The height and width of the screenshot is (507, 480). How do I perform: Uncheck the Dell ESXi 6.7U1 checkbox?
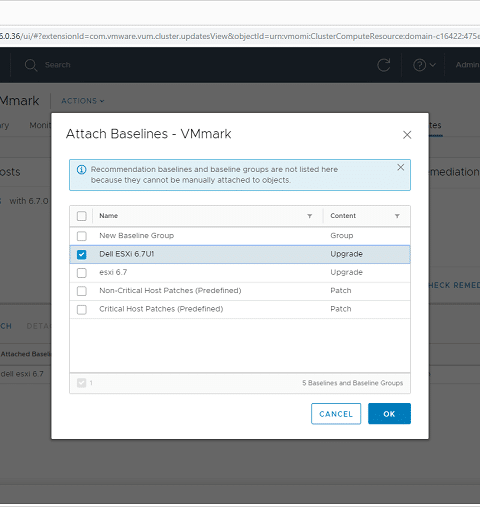click(82, 254)
